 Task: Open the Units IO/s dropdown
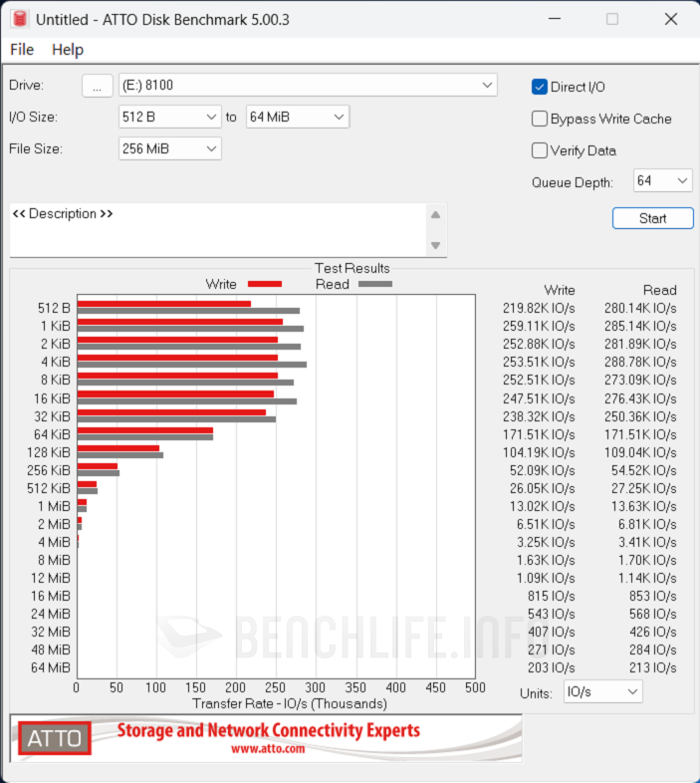tap(602, 691)
